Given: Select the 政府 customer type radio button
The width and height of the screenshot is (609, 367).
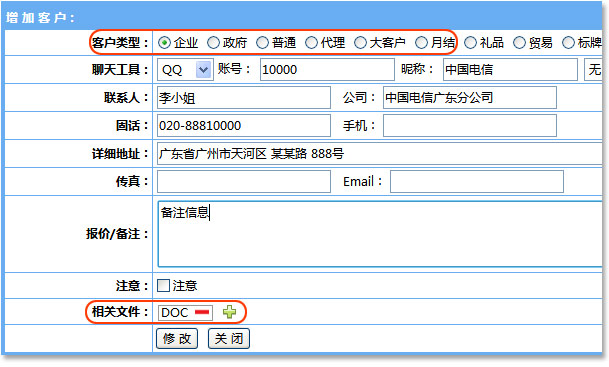Looking at the screenshot, I should coord(213,42).
